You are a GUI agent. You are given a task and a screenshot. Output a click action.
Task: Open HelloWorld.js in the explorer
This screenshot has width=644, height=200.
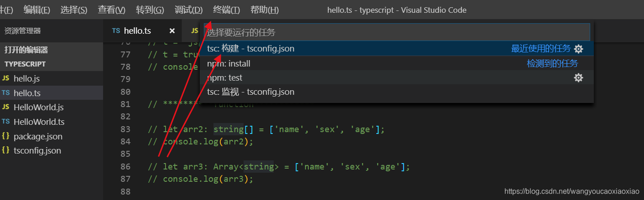[x=52, y=108]
